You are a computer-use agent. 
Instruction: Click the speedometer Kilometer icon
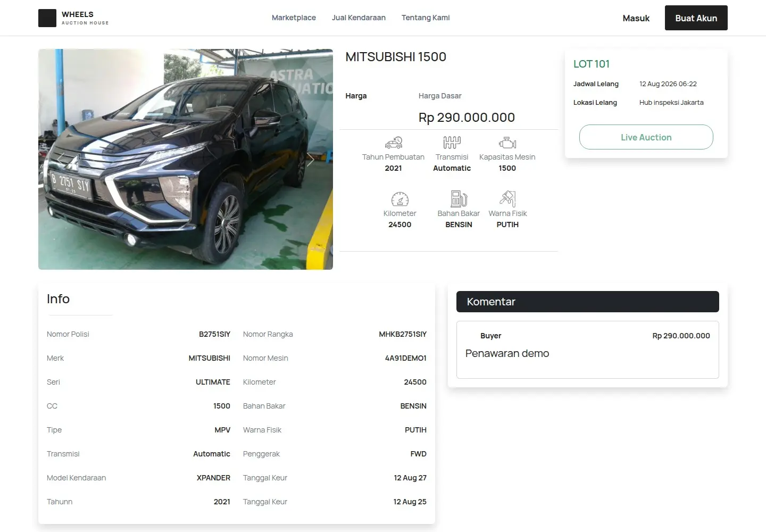point(400,199)
